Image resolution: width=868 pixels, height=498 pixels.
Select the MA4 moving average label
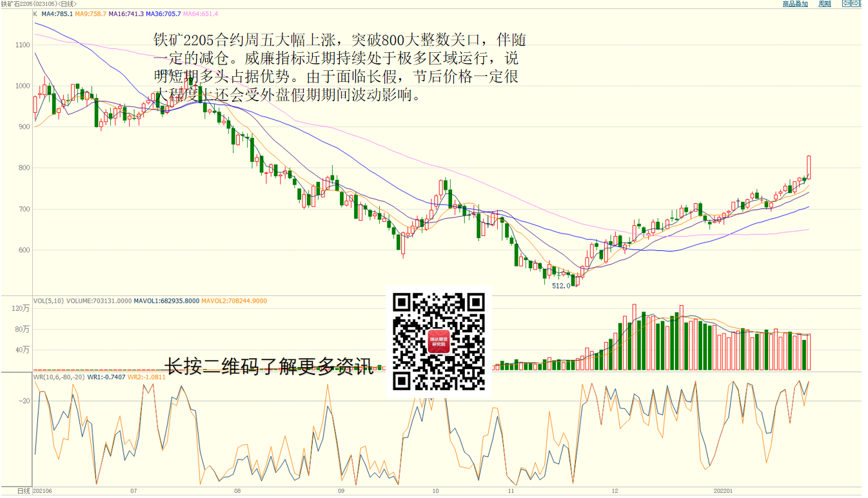point(56,14)
